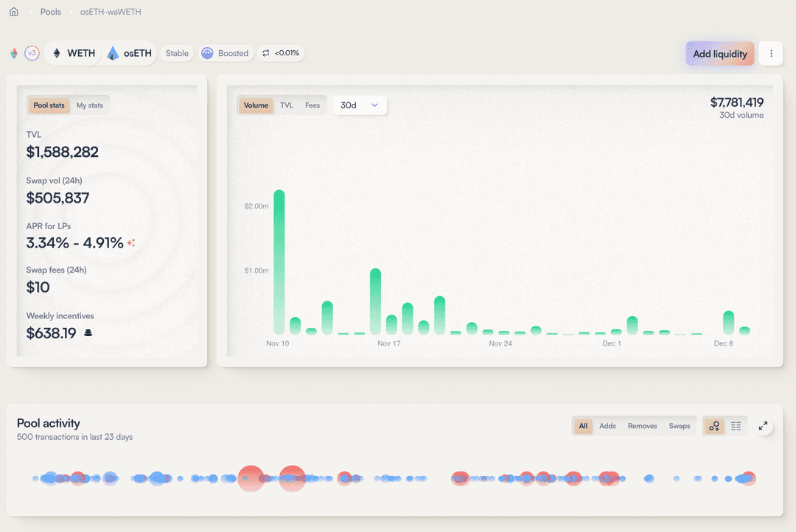Go to the home icon in breadcrumb
This screenshot has height=532, width=796.
[13, 12]
